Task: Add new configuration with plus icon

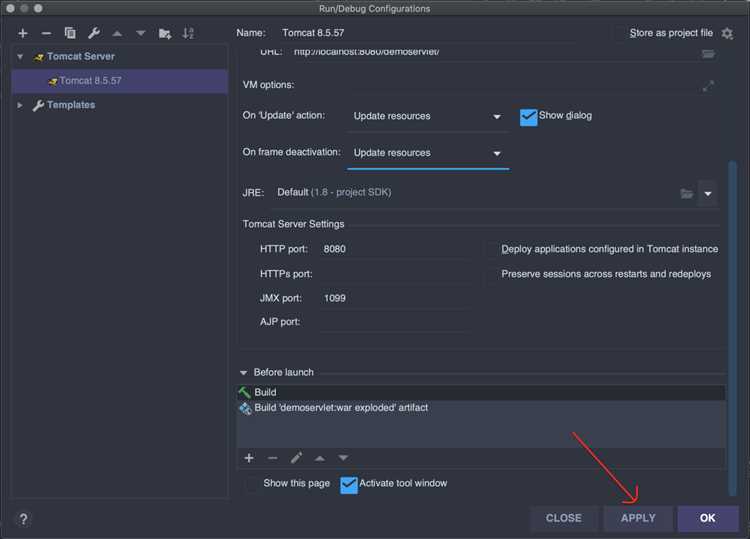Action: click(22, 33)
